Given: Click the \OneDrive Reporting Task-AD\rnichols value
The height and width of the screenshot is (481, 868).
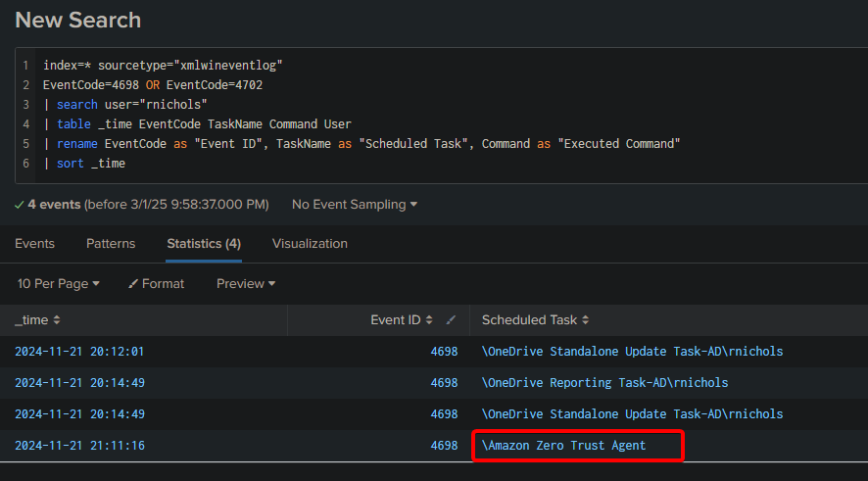Looking at the screenshot, I should (605, 382).
